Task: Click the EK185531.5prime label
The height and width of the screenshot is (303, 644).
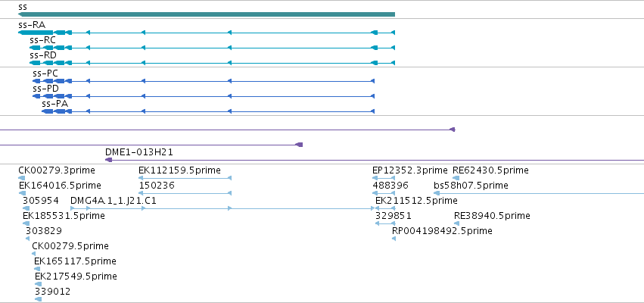Action: [64, 216]
